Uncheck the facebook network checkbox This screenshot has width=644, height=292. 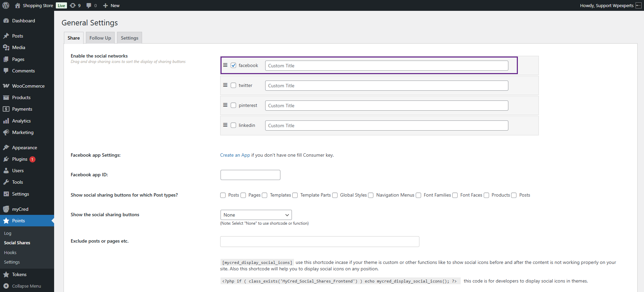233,65
